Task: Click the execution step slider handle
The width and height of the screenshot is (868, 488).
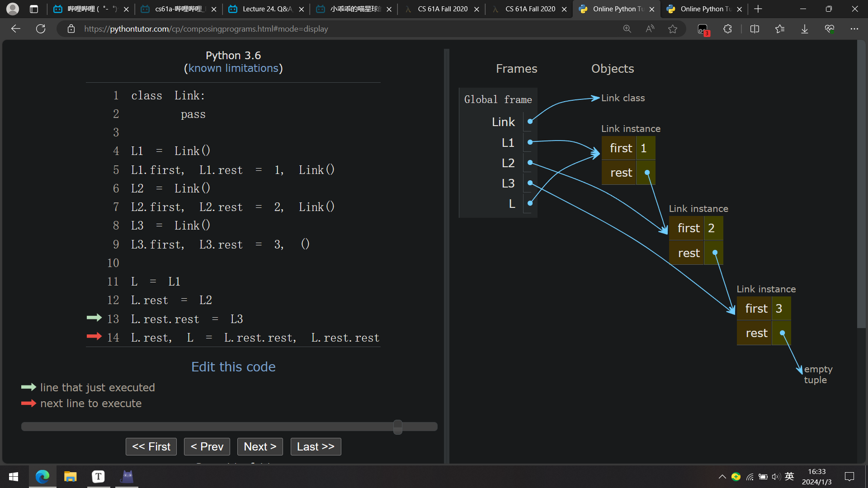Action: point(398,427)
